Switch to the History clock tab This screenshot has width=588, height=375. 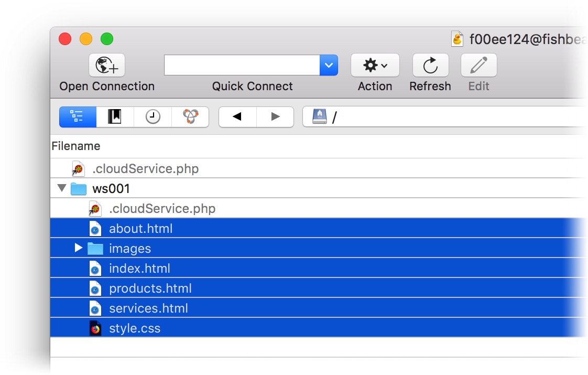[153, 117]
